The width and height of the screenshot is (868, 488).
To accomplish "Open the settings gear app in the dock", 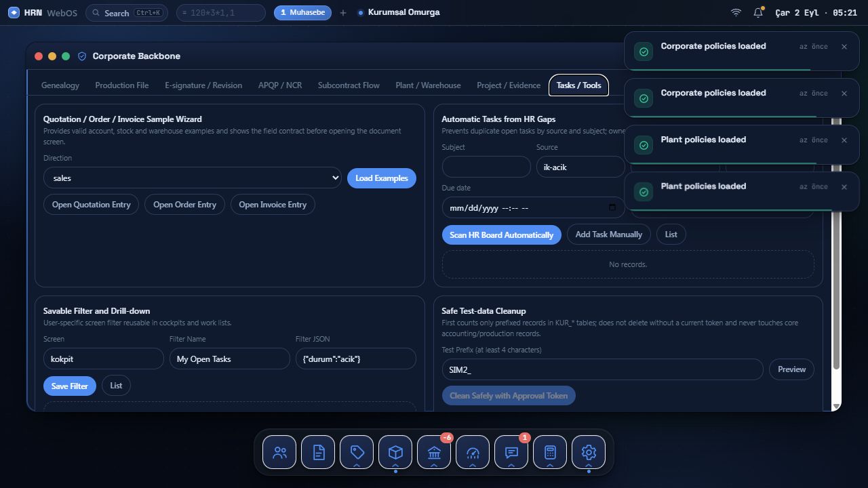I will 589,452.
